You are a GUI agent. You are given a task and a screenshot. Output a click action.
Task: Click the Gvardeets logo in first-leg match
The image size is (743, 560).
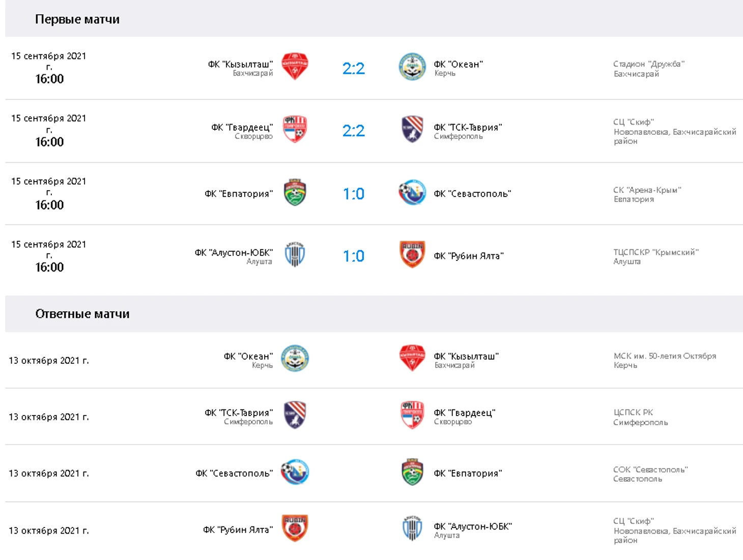(x=295, y=129)
